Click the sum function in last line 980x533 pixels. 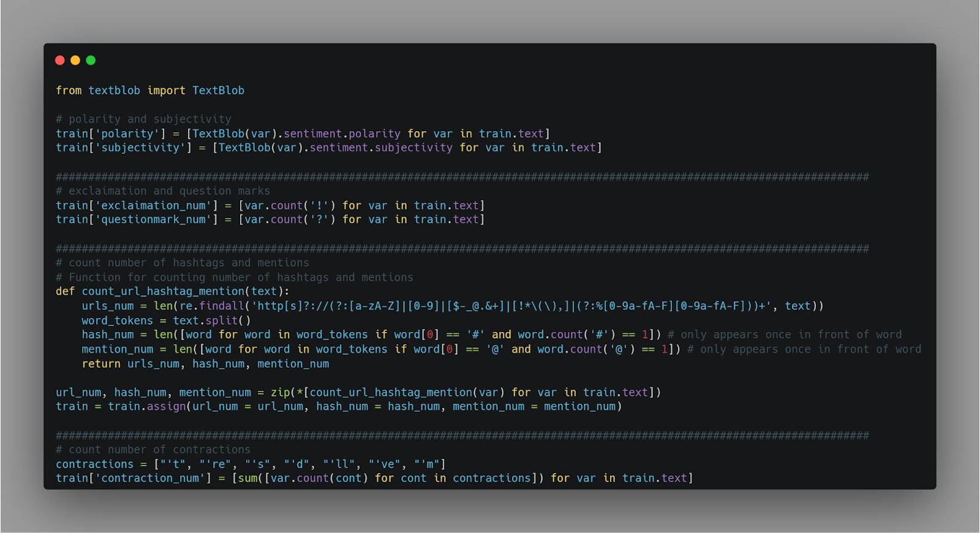coord(247,478)
